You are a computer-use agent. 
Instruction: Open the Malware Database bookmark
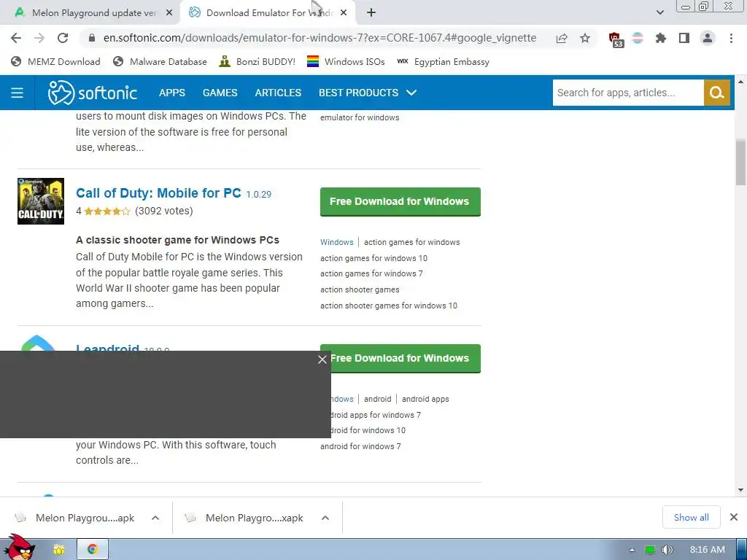point(160,62)
